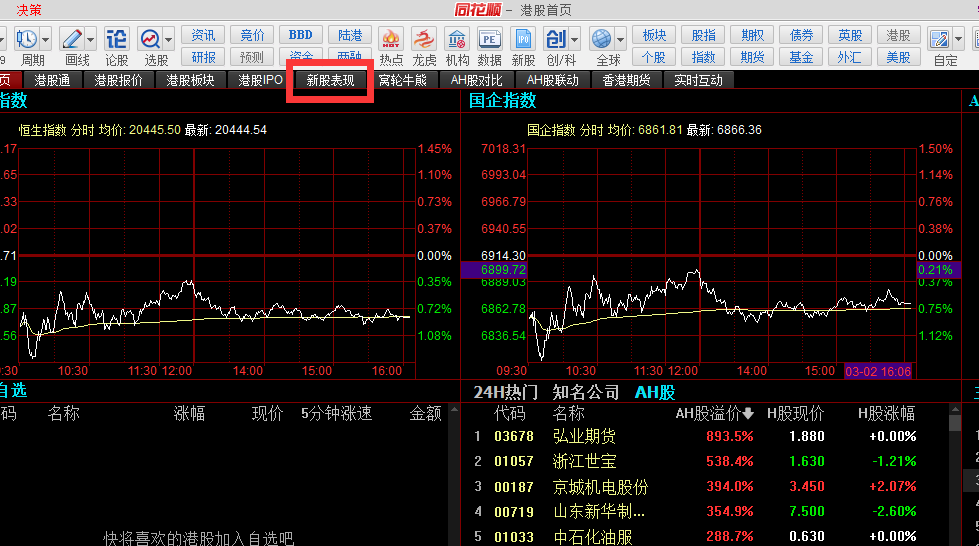Open the 板块 sectors button
This screenshot has height=546, width=979.
point(654,35)
